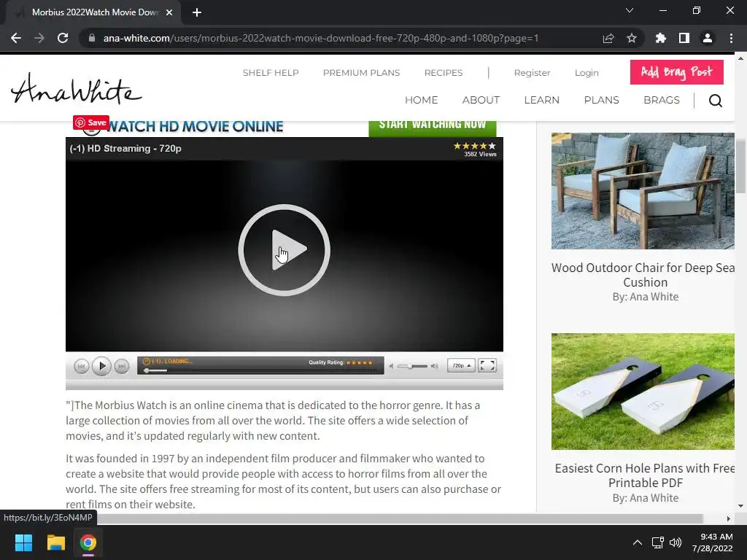Toggle the browser side panel
Screen dimensions: 747x560
point(684,38)
